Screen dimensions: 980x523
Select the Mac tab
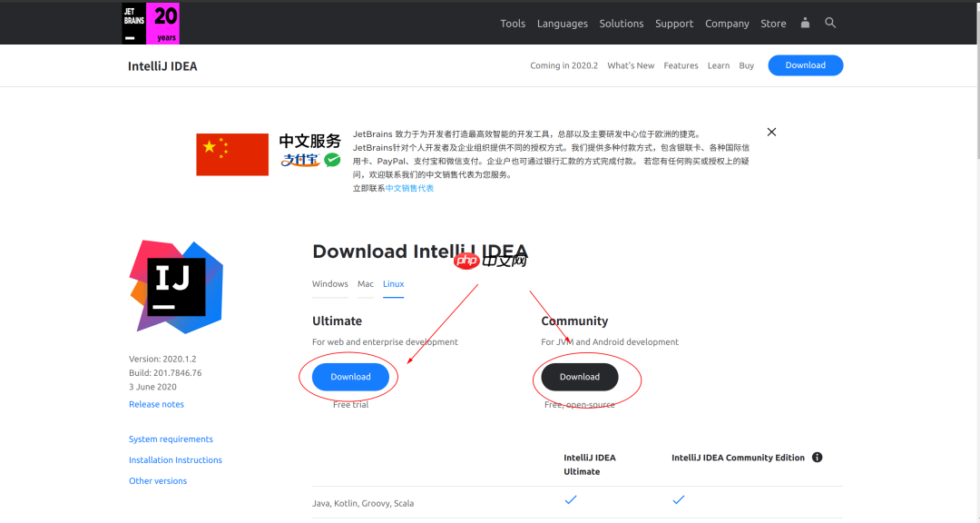click(x=366, y=284)
